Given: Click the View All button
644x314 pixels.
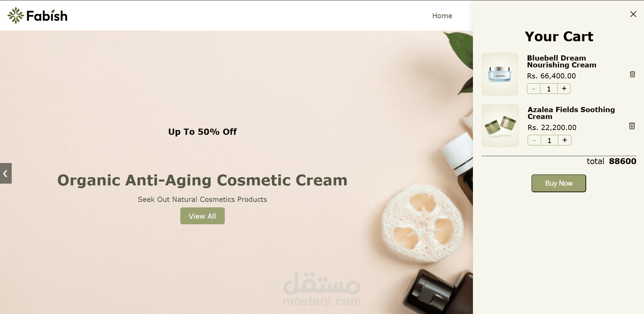Looking at the screenshot, I should tap(202, 216).
